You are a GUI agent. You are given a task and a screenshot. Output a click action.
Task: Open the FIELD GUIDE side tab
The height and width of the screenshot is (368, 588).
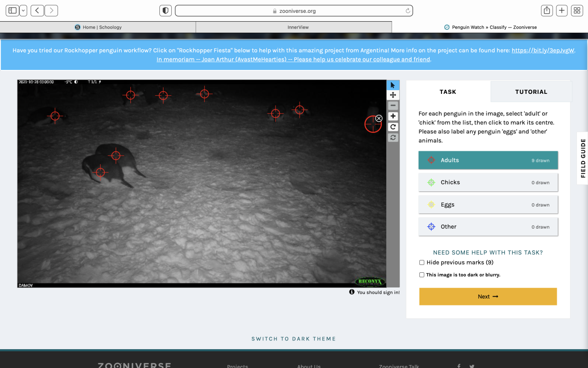coord(582,158)
